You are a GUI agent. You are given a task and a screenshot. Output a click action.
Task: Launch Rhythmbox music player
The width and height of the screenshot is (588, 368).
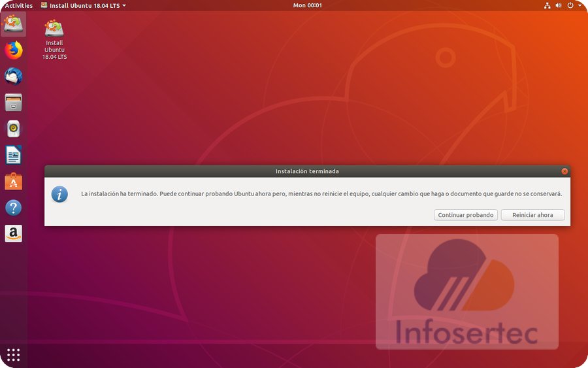pos(13,129)
